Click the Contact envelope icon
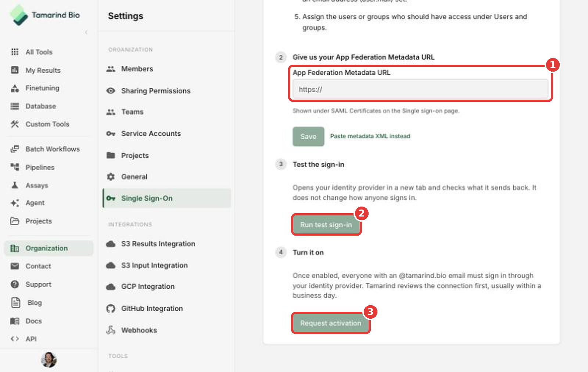The image size is (588, 372). tap(15, 266)
